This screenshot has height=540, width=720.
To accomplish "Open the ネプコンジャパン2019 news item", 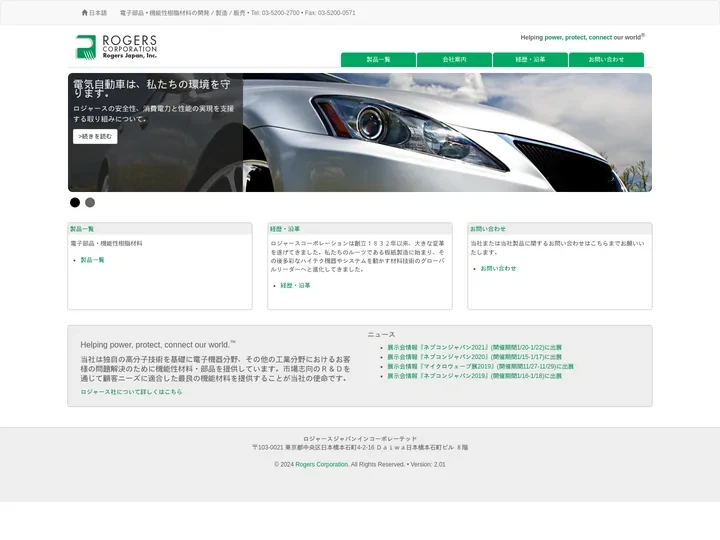I will (474, 376).
